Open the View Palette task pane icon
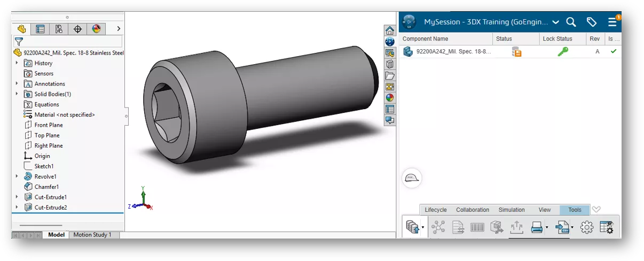This screenshot has width=644, height=261. click(390, 87)
